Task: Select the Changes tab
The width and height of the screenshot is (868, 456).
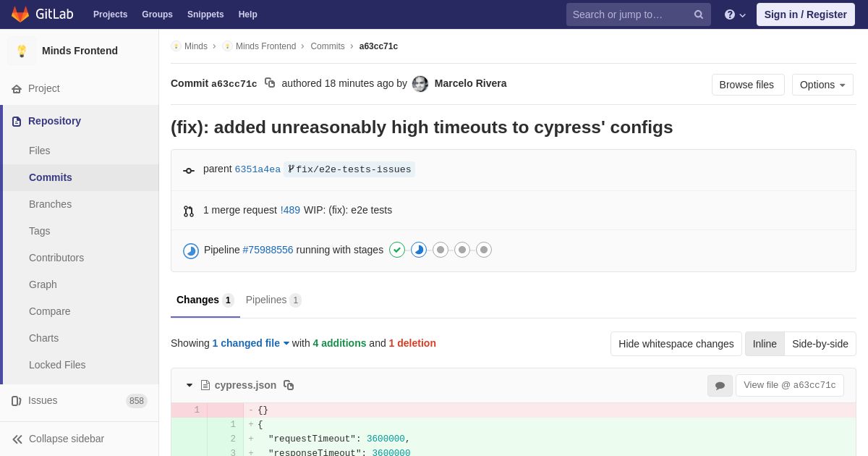Action: pos(205,300)
